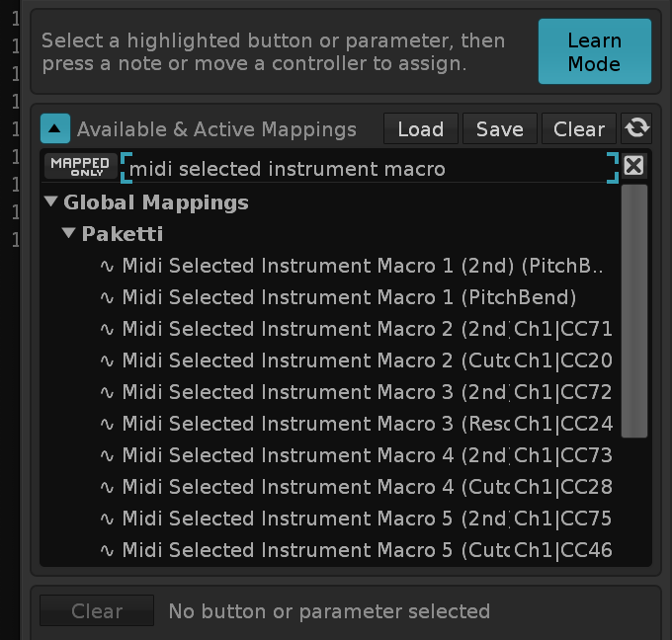Click the Load button
672x640 pixels.
pyautogui.click(x=420, y=128)
